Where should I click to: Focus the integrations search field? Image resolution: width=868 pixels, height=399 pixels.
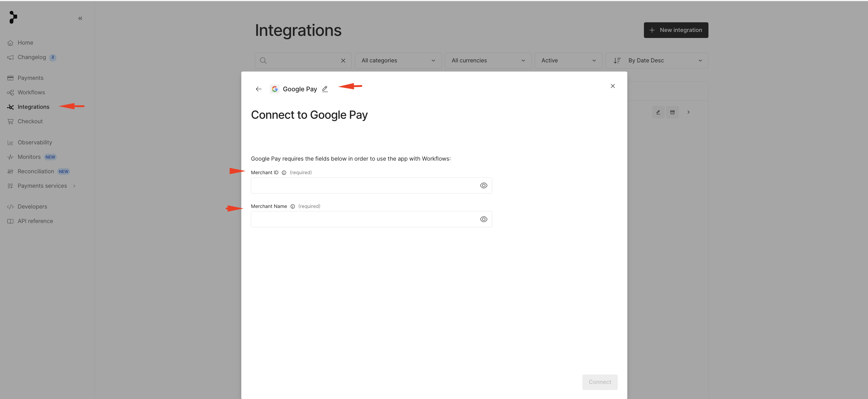[303, 61]
